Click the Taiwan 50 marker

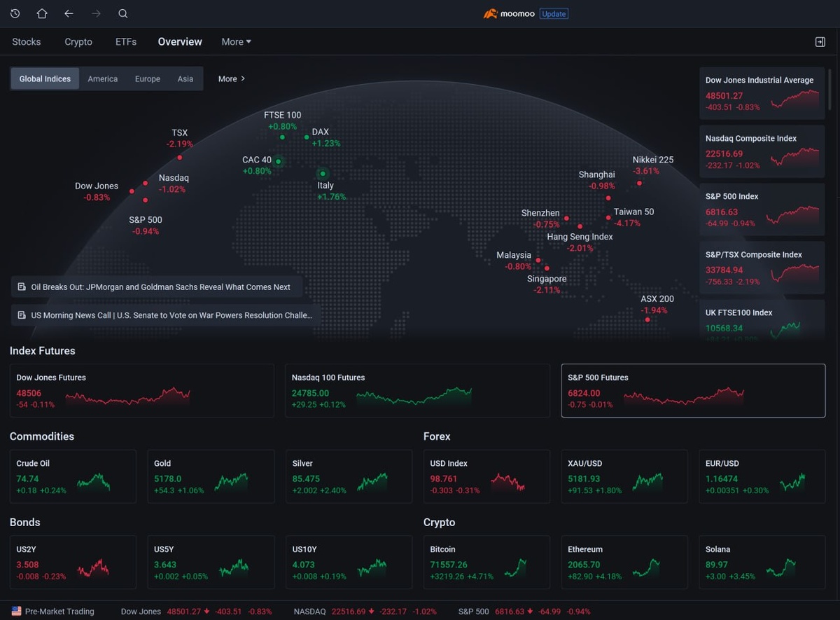(x=608, y=218)
